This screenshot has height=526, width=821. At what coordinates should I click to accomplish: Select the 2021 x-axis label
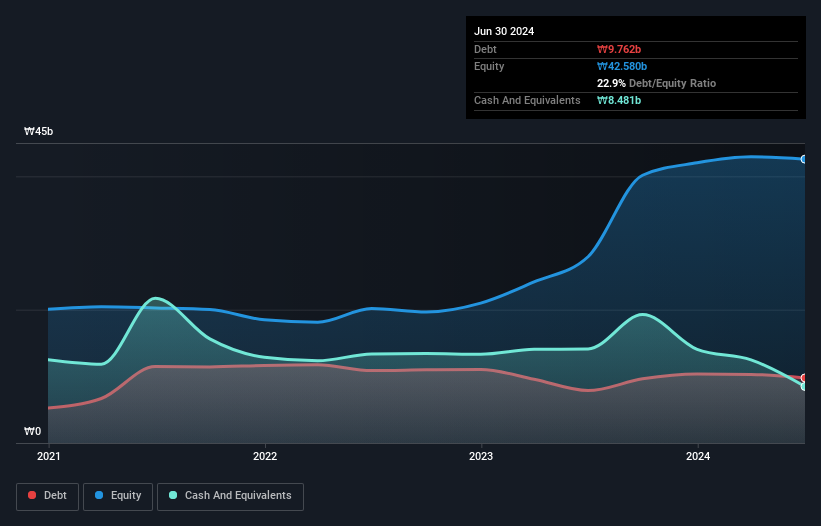coord(49,456)
